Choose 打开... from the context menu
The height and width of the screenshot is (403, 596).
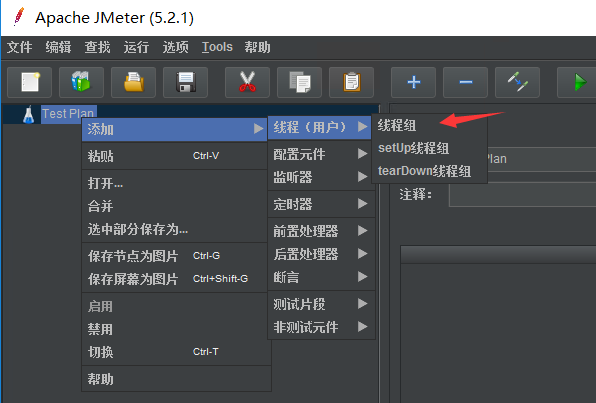(x=174, y=183)
